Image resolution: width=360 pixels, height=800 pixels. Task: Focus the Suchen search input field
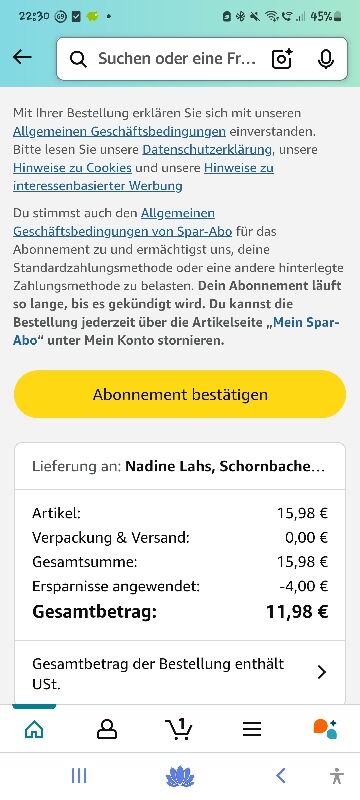click(x=176, y=59)
